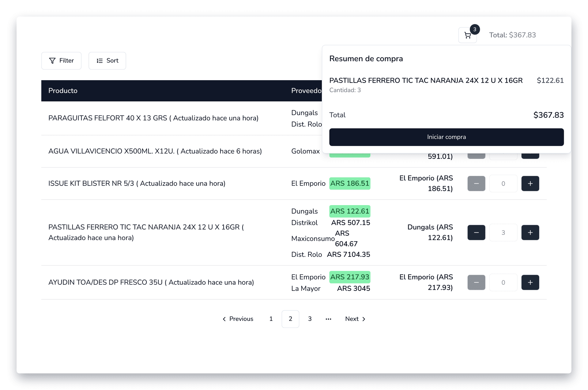Click cart item price $122.61
Viewport: 588px width, 390px height.
550,81
